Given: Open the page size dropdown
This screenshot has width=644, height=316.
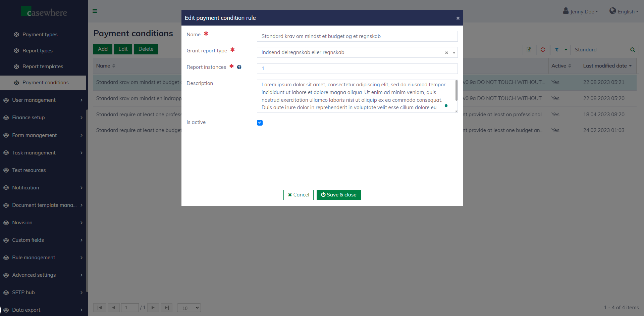Looking at the screenshot, I should [189, 308].
